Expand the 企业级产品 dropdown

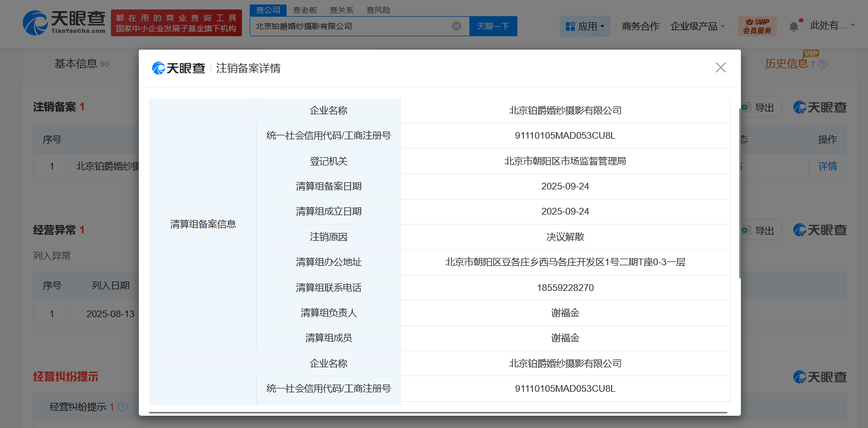click(x=697, y=26)
